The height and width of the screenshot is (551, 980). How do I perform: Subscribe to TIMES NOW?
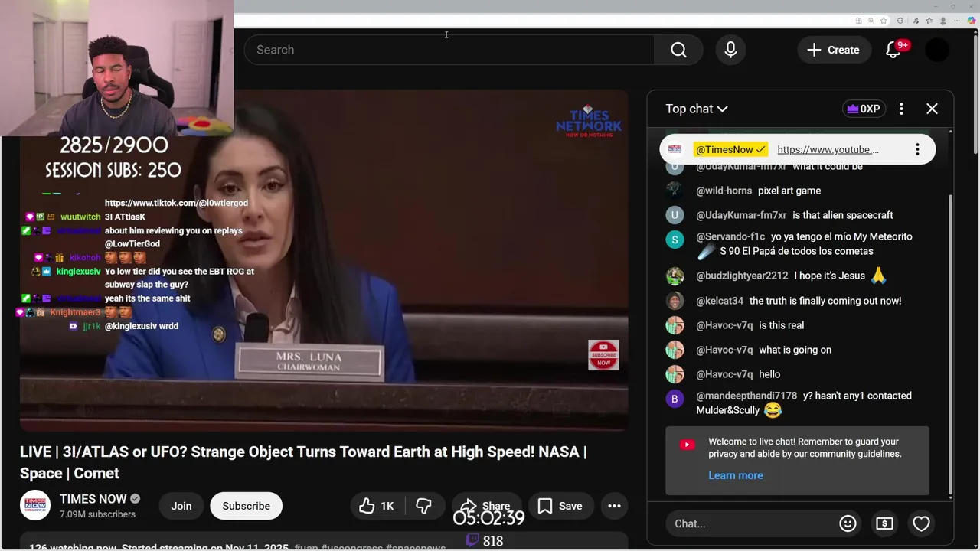(246, 506)
